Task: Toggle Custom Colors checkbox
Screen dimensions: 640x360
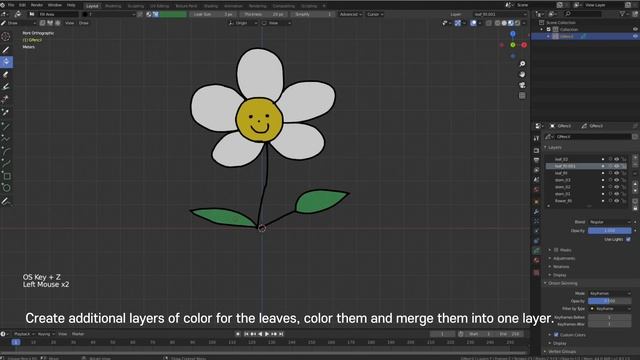Action: (556, 335)
